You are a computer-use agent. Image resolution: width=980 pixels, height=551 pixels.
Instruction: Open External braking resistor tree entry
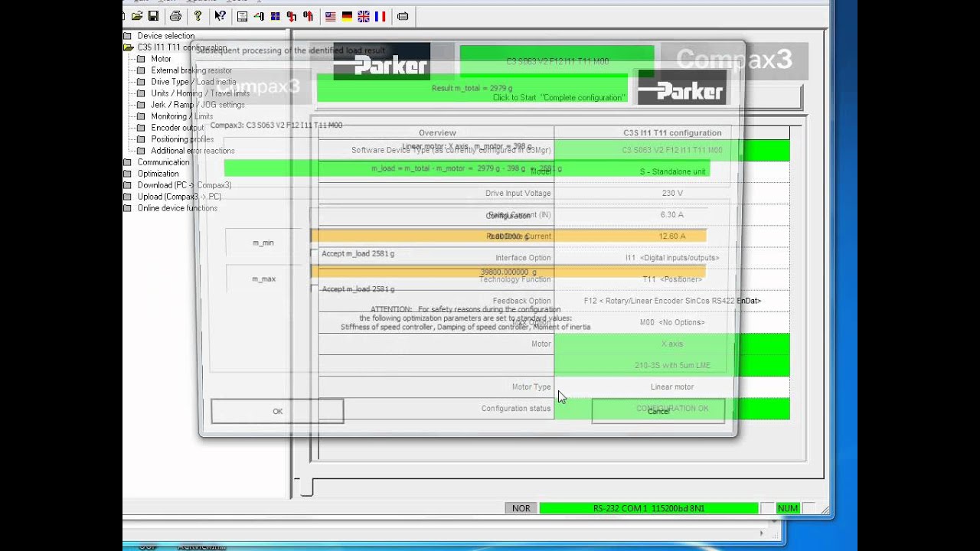(x=191, y=70)
